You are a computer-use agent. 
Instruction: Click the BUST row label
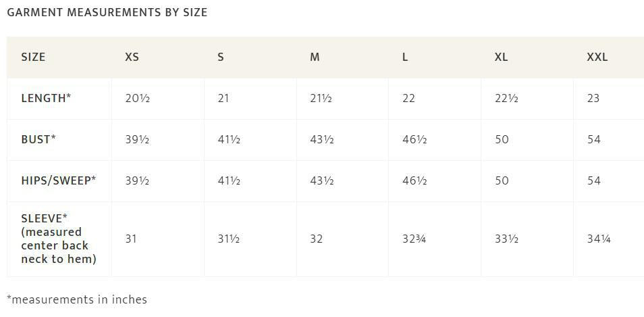(38, 139)
